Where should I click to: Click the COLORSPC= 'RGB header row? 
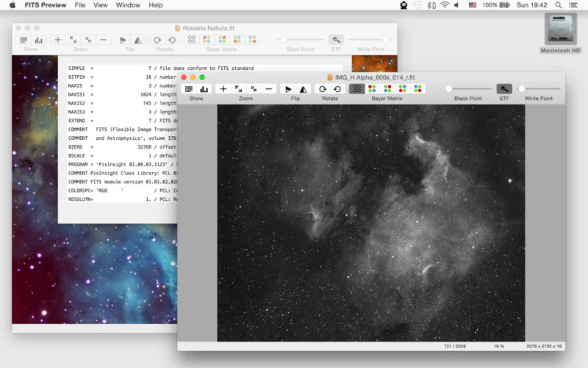(x=122, y=191)
